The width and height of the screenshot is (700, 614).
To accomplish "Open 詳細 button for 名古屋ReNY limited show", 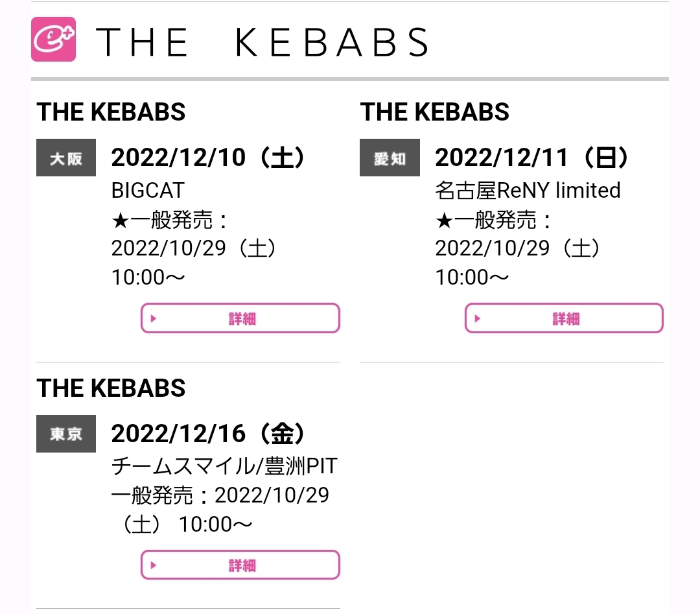I will pos(564,318).
